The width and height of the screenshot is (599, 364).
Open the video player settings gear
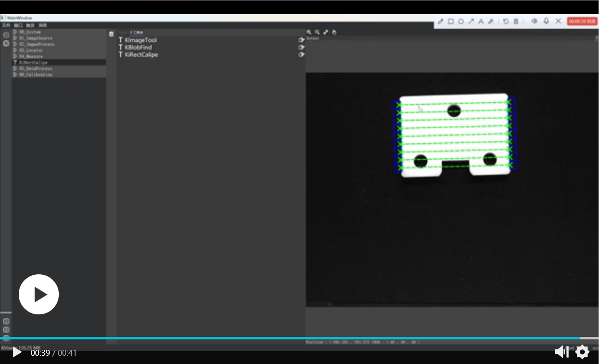(x=582, y=352)
